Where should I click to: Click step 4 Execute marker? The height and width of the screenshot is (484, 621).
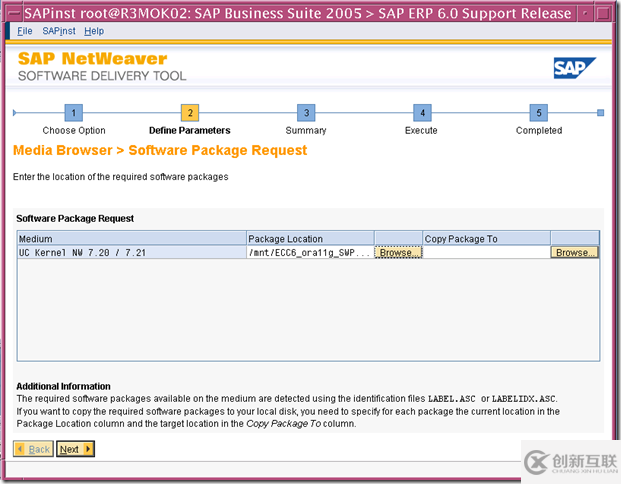pyautogui.click(x=422, y=113)
